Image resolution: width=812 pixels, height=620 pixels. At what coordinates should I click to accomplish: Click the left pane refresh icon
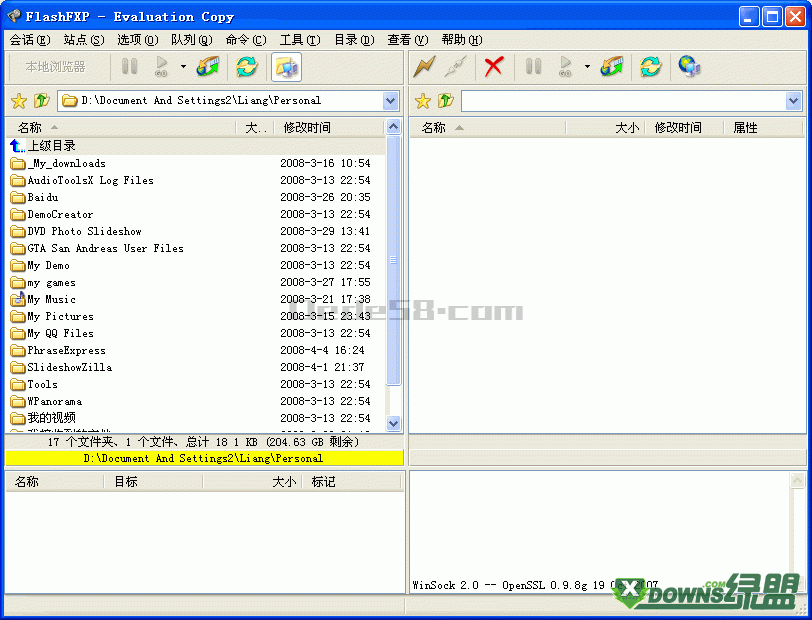click(246, 67)
